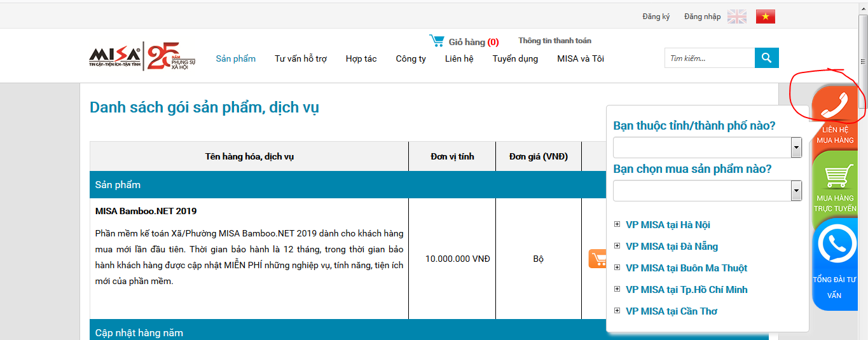Click the Đăng nhập link
The height and width of the screenshot is (340, 868).
[703, 17]
